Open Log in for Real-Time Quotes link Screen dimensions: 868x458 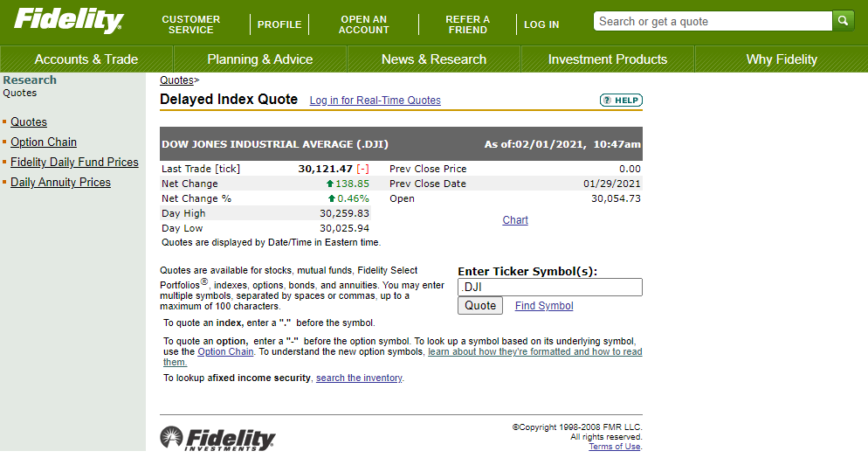[375, 101]
